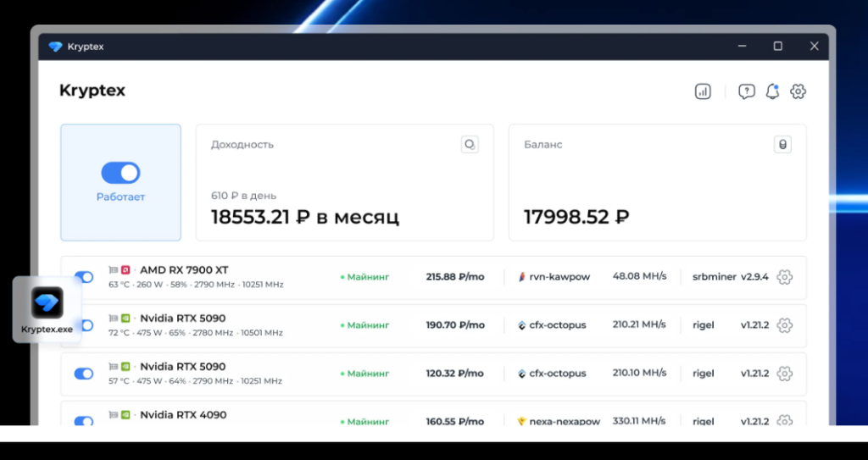
Task: Click grey GPU card icon in 57 °C row
Action: pos(114,367)
